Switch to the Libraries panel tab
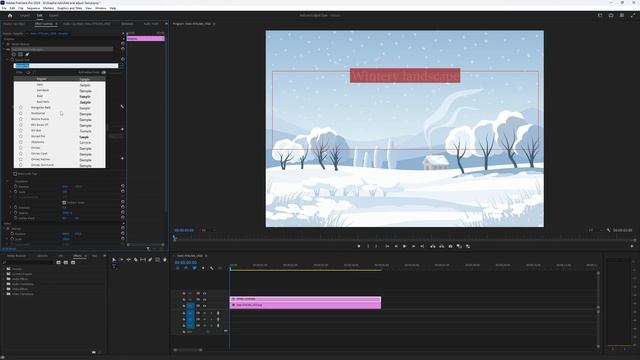640x360 pixels. [42, 256]
